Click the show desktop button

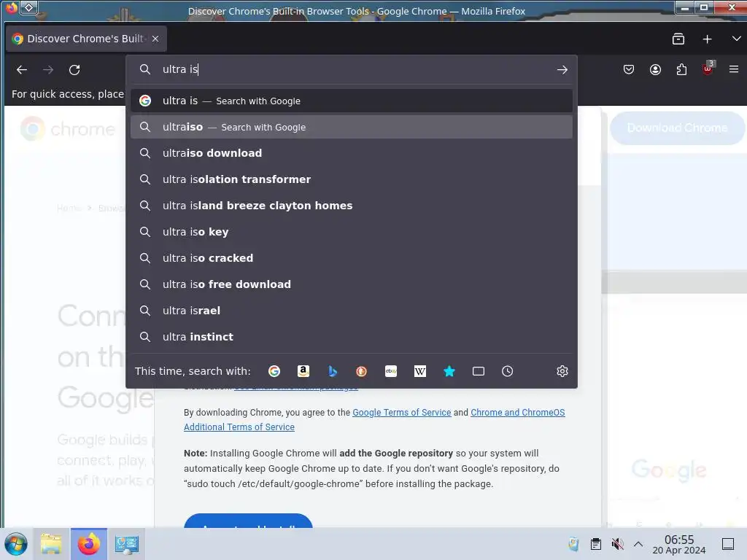click(728, 544)
